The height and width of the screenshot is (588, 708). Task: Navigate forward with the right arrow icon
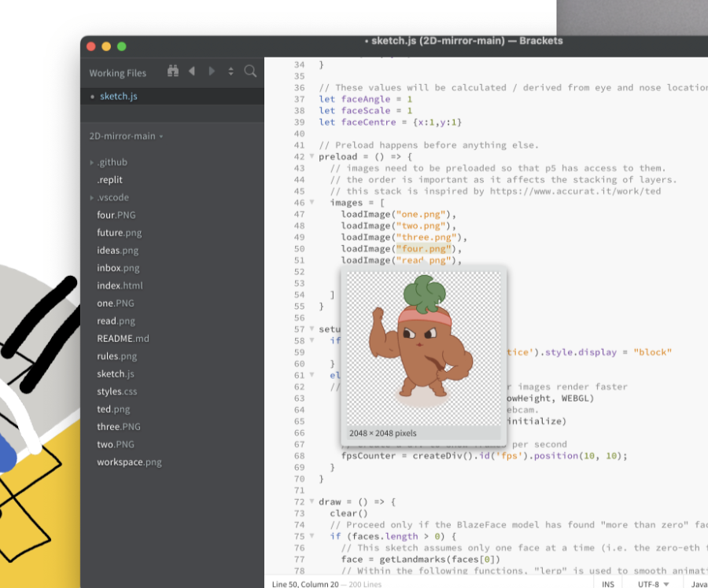point(212,72)
